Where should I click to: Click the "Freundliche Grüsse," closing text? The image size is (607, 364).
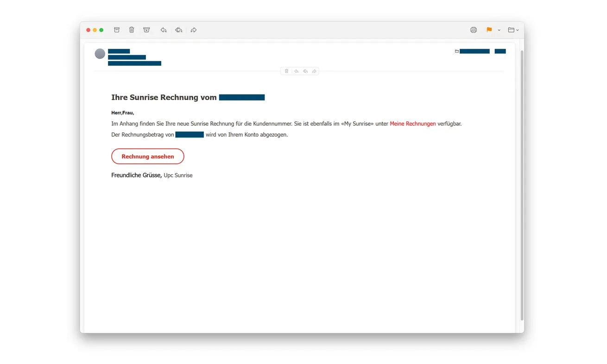click(x=136, y=175)
